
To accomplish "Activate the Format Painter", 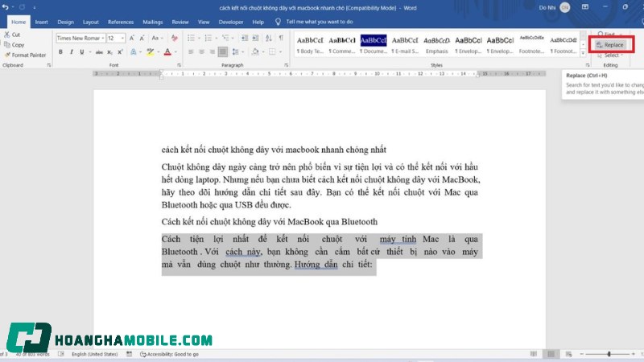I will point(25,55).
